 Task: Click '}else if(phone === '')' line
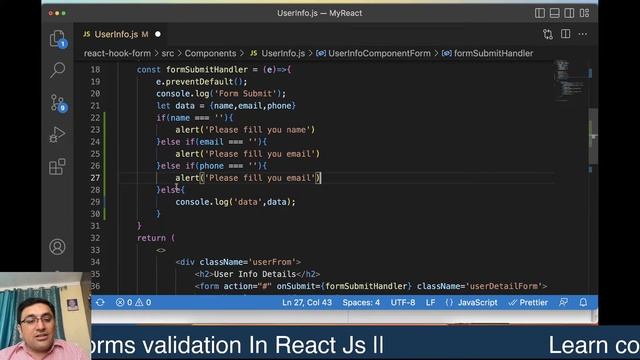(x=211, y=166)
